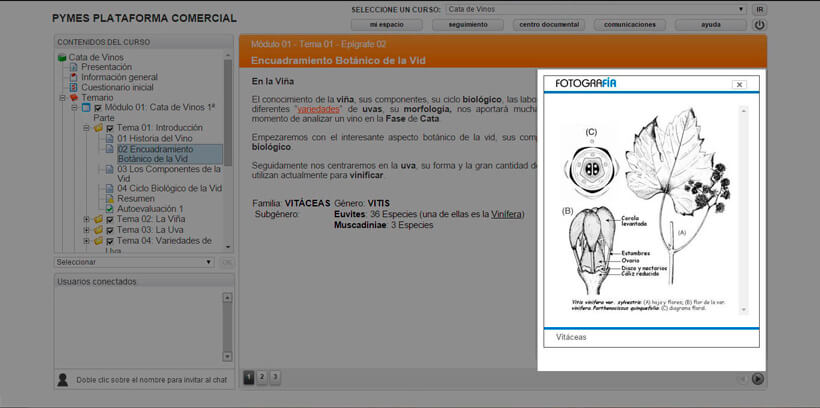Click the next page arrow icon

[758, 378]
